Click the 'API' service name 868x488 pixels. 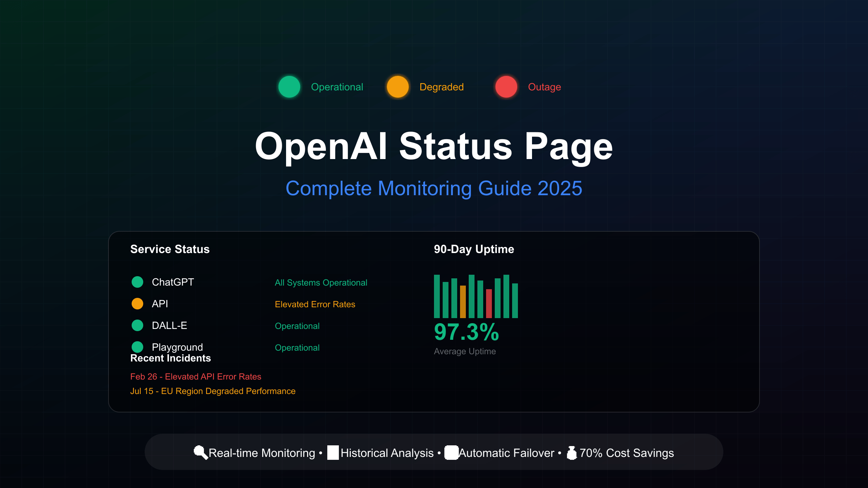(x=160, y=304)
